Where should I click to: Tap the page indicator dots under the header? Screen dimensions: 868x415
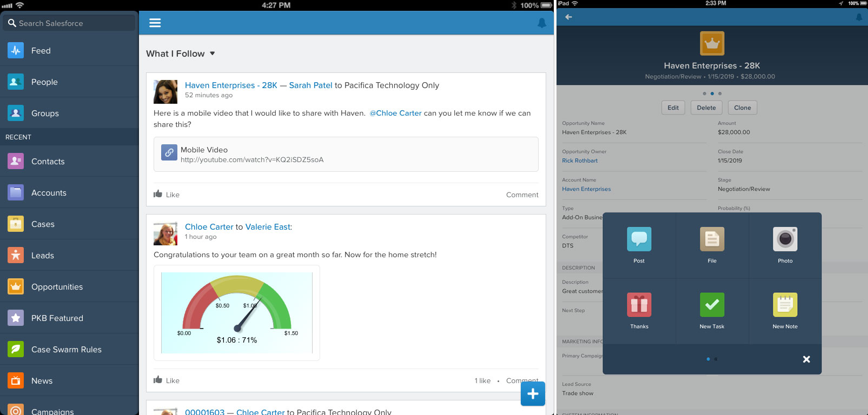point(712,93)
